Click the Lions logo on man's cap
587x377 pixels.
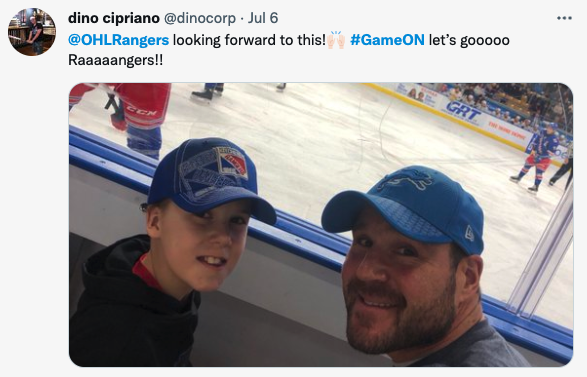point(407,180)
